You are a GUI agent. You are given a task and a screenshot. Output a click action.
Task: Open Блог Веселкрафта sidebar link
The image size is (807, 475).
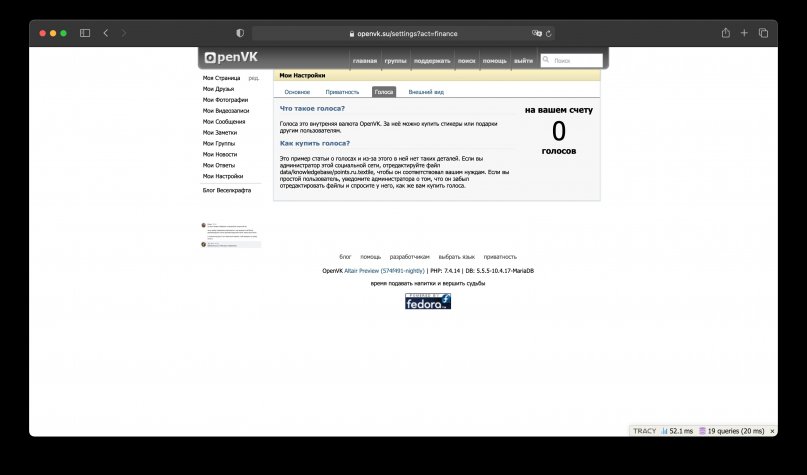227,190
